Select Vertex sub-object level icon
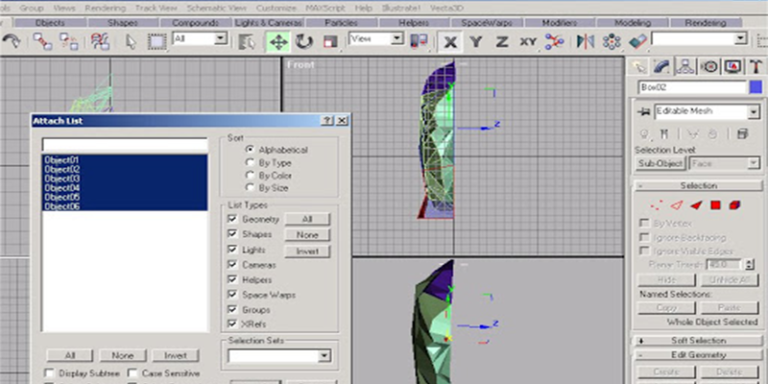 (x=657, y=206)
